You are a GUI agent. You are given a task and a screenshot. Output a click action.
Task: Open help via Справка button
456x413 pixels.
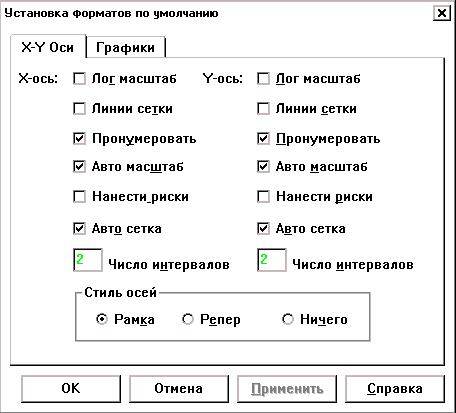point(395,389)
